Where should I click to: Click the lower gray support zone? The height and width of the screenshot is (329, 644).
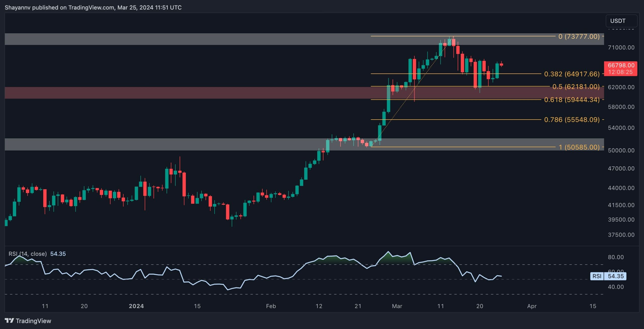176,144
